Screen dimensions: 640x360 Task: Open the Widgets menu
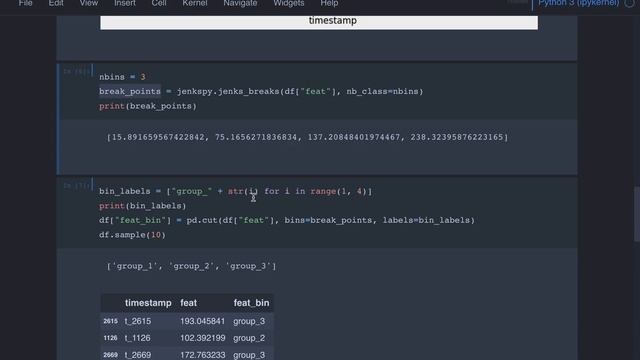pyautogui.click(x=289, y=3)
